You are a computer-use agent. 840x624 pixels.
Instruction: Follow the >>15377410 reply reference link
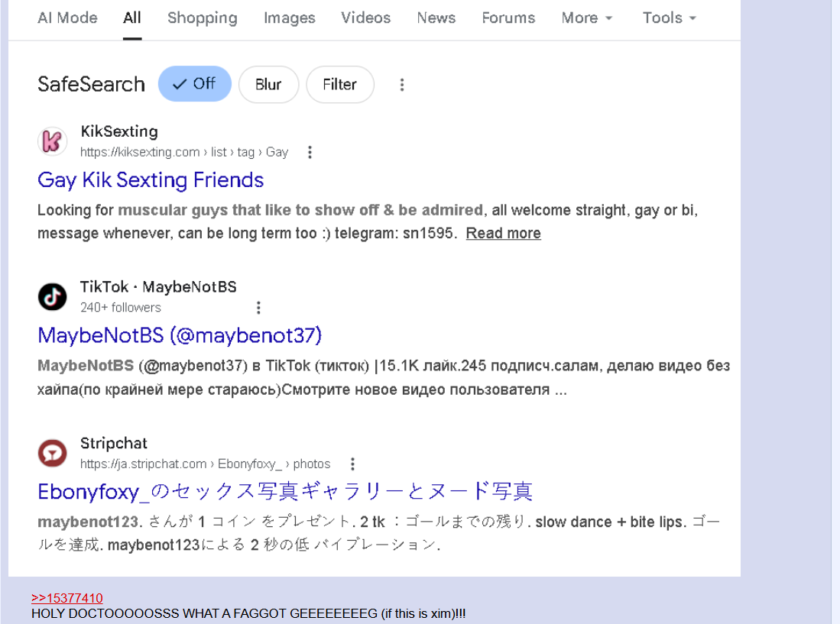click(66, 598)
